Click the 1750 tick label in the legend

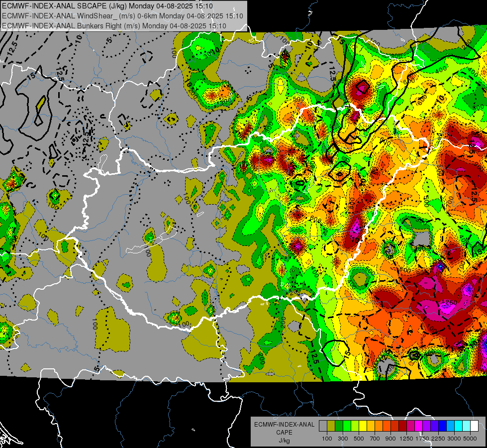tap(422, 439)
